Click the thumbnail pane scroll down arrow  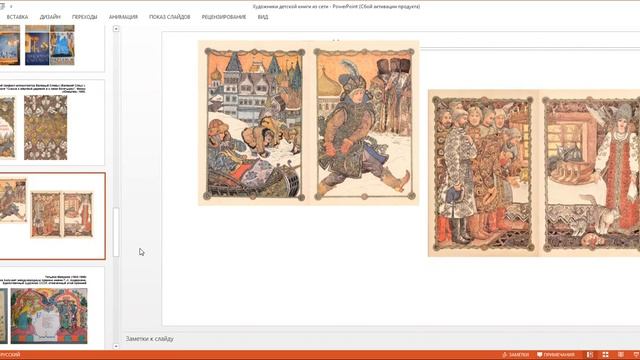pos(116,346)
